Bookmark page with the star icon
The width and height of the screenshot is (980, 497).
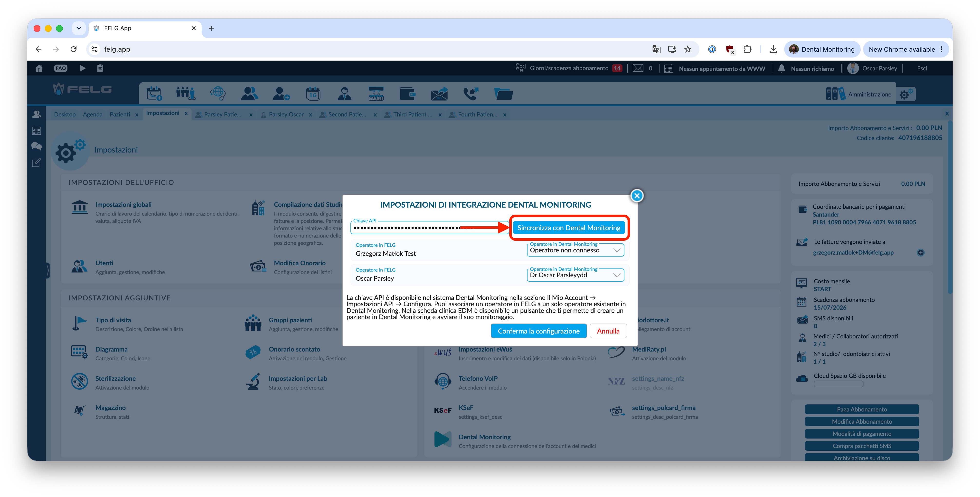[688, 49]
